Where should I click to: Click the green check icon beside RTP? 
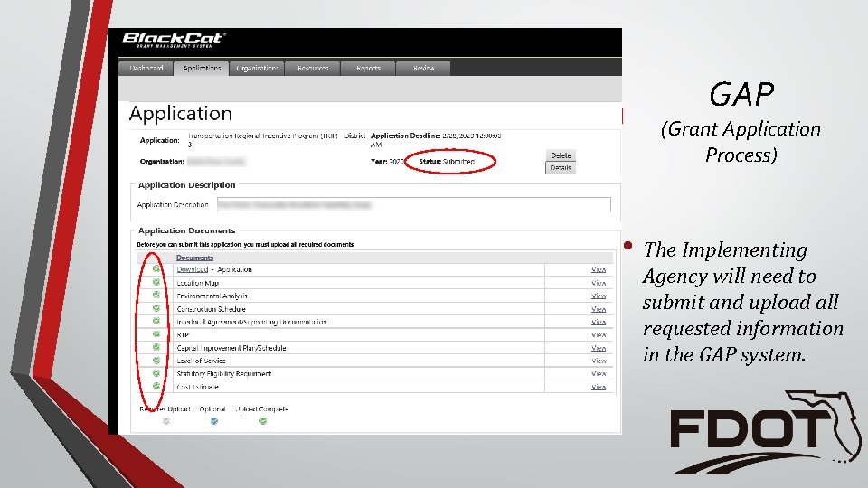tap(156, 334)
